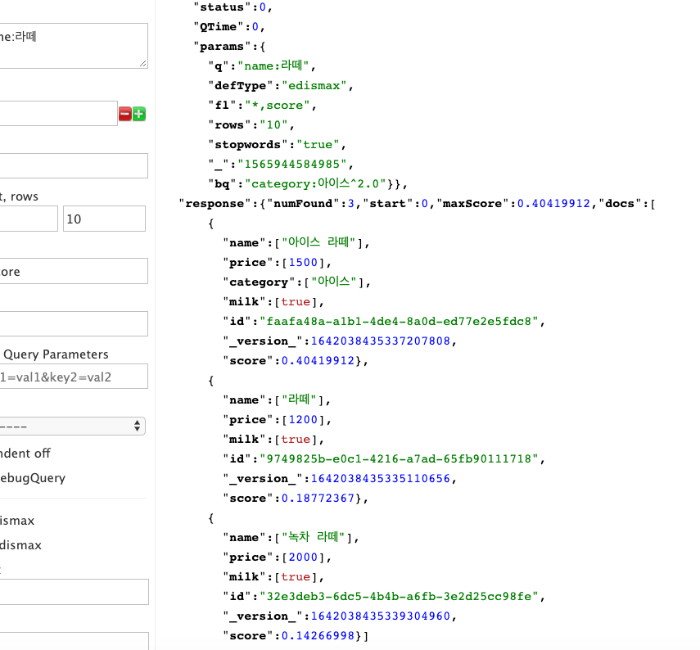
Task: Remove filter query with red minus icon
Action: click(x=125, y=114)
